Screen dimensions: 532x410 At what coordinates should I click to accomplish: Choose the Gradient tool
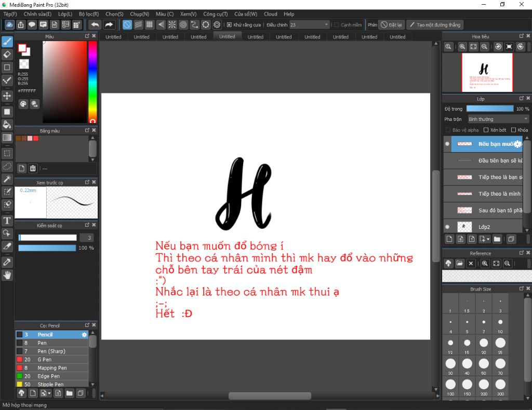click(7, 138)
